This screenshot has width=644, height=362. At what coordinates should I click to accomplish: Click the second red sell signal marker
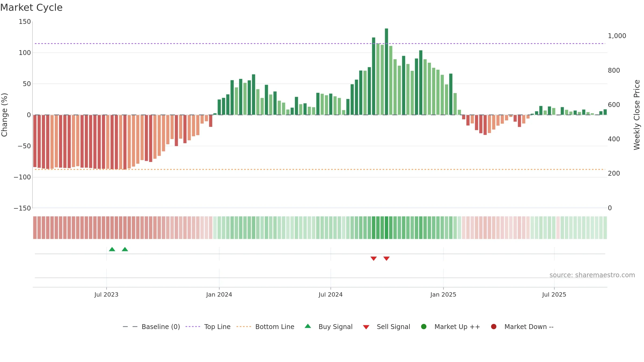[x=386, y=258]
